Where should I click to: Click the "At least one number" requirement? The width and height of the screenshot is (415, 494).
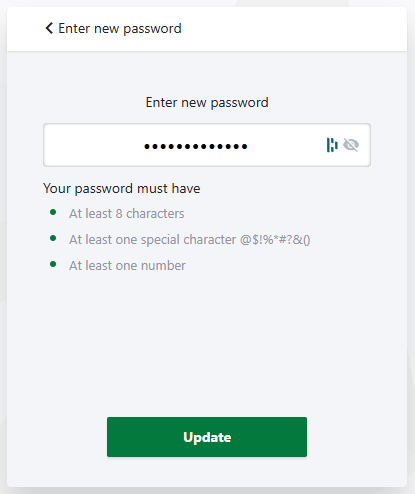[127, 266]
